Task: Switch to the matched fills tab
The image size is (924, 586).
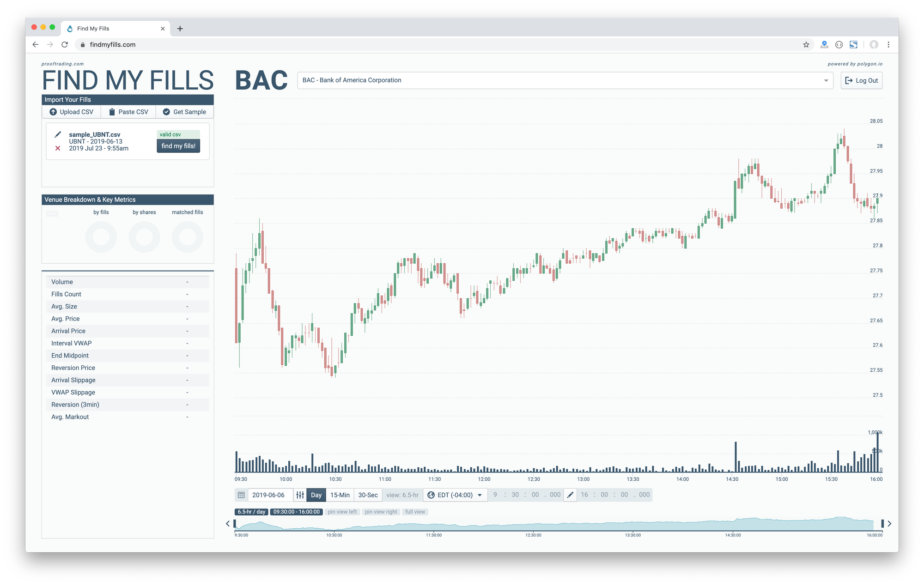Action: point(188,212)
